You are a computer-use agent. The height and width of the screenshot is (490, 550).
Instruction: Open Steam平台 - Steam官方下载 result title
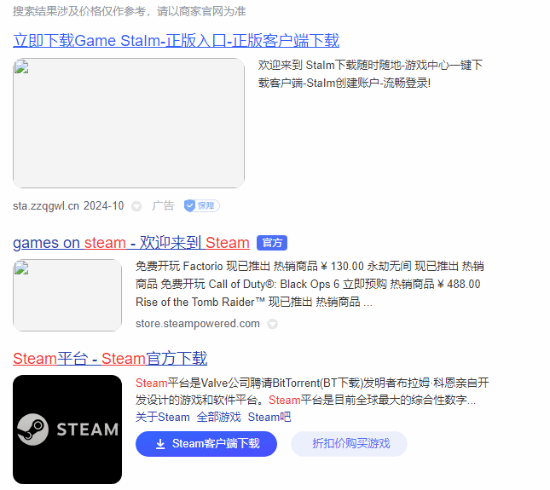click(110, 359)
